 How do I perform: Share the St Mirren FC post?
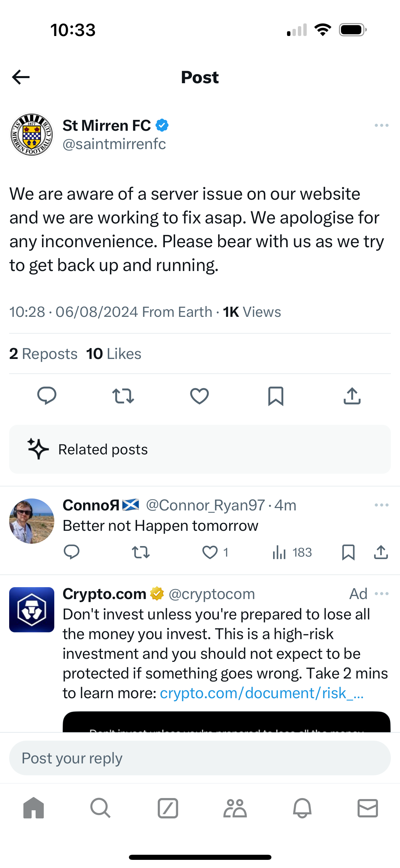(x=352, y=396)
